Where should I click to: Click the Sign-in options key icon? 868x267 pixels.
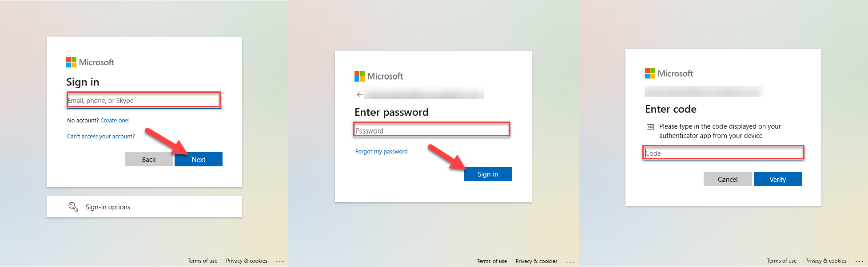(x=73, y=207)
